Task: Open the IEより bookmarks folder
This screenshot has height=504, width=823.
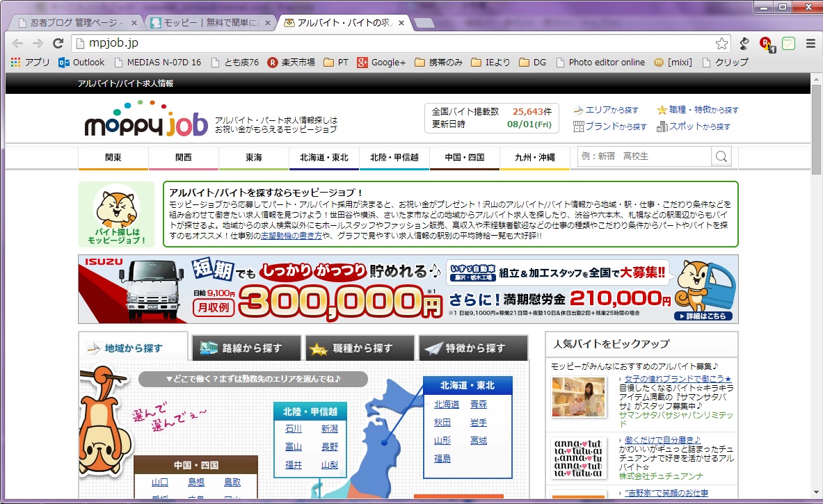Action: pos(490,63)
